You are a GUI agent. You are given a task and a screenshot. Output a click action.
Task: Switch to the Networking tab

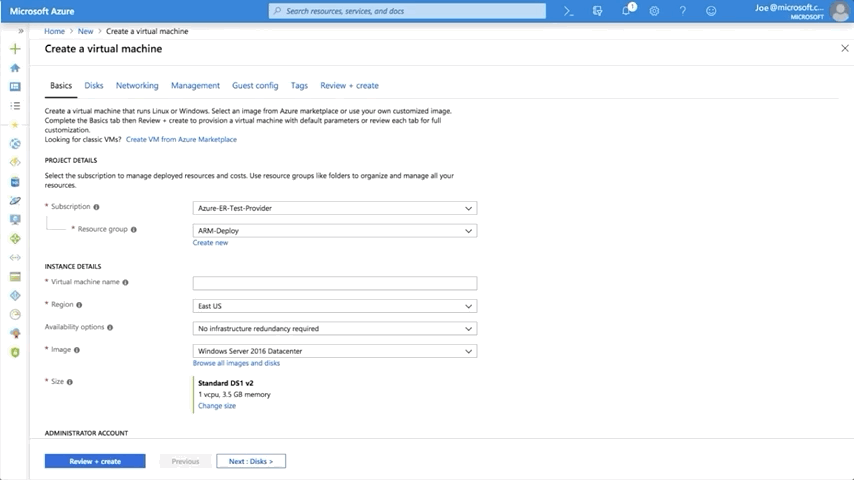click(137, 86)
